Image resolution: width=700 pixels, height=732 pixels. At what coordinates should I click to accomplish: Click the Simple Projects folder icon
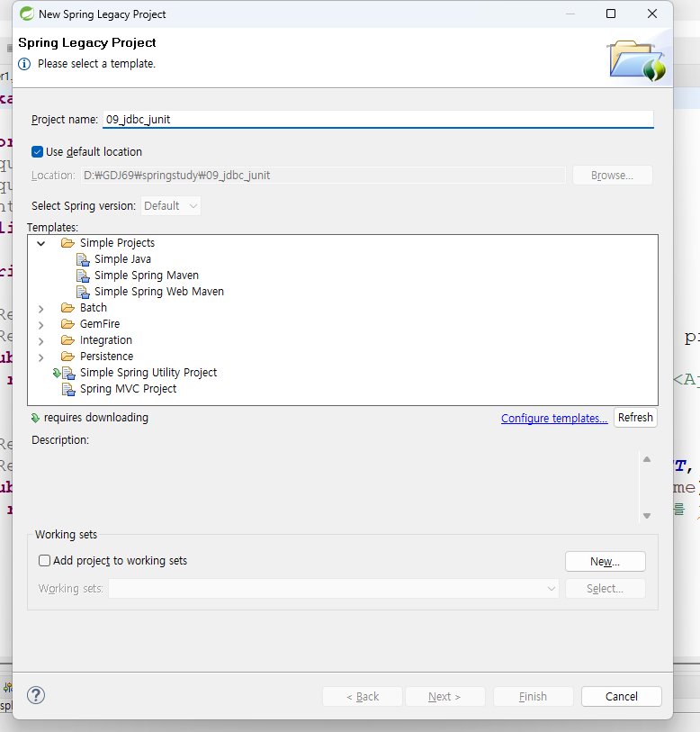(67, 243)
